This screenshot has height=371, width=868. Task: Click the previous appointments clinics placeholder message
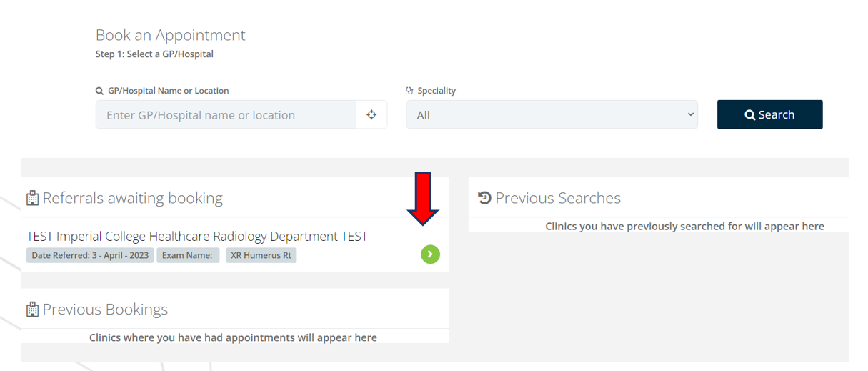[x=233, y=337]
